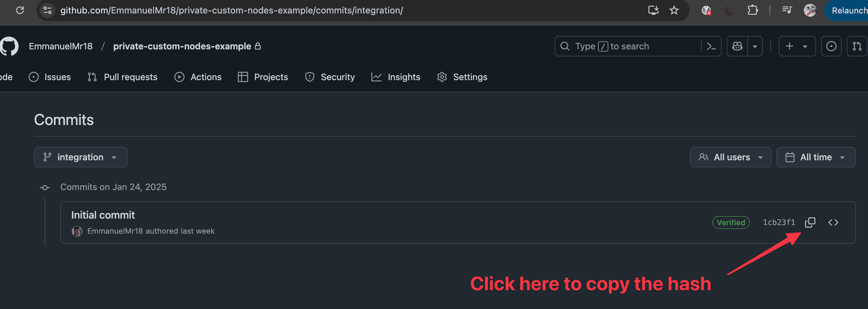Open the Initial commit title link
The height and width of the screenshot is (309, 868).
pos(103,215)
